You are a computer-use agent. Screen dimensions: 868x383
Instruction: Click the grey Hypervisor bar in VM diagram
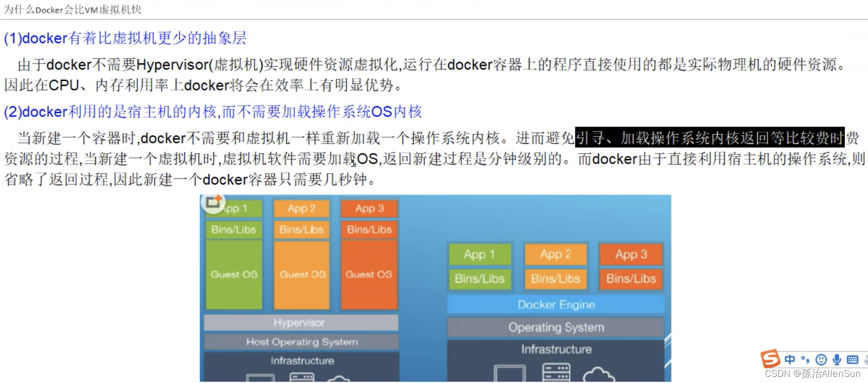click(301, 323)
